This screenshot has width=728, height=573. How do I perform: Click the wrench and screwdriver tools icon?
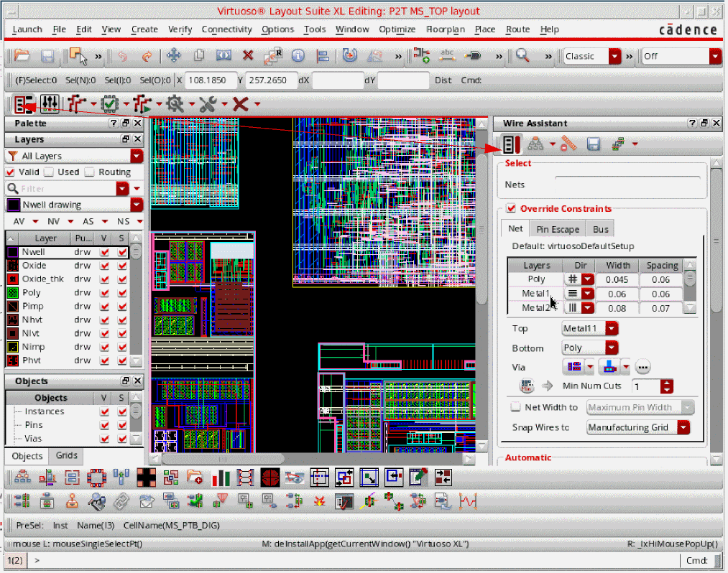coord(208,104)
